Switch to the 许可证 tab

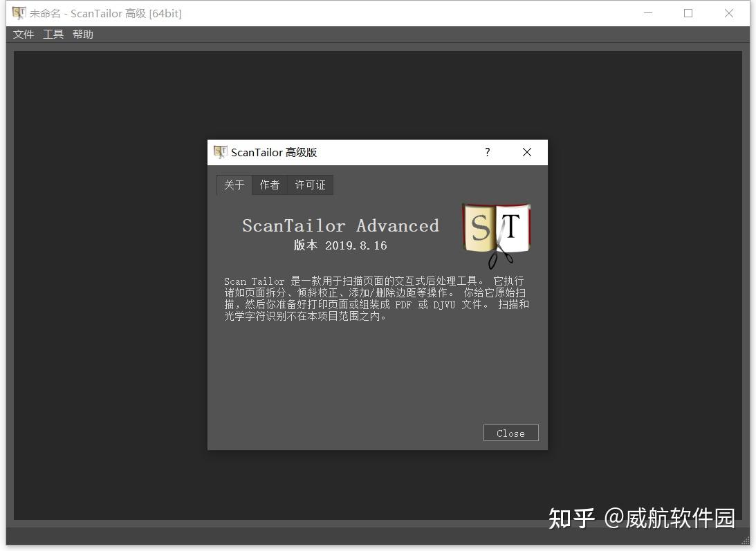pyautogui.click(x=310, y=185)
